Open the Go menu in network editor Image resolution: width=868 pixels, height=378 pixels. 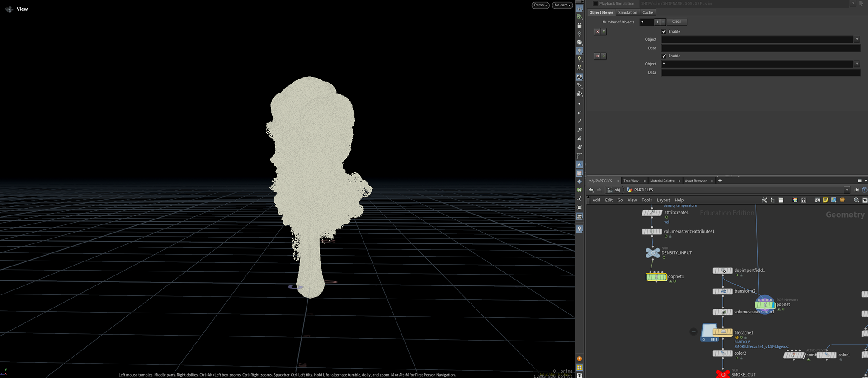coord(620,200)
